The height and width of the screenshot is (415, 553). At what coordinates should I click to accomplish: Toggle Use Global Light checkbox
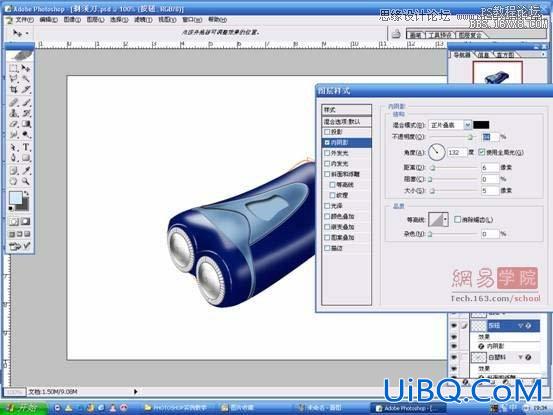(482, 152)
